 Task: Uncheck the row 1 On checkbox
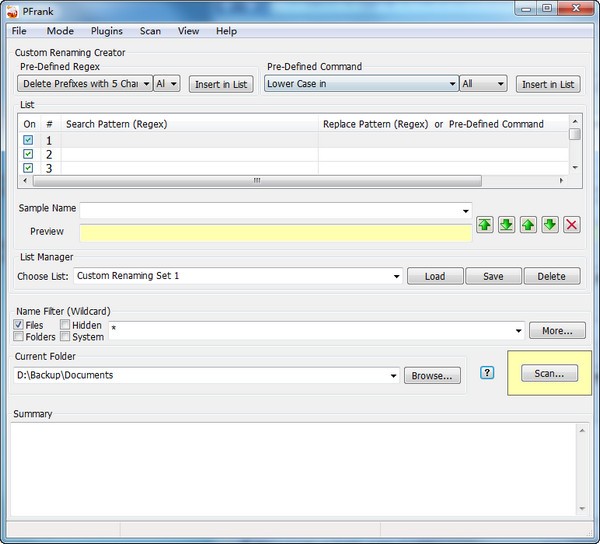coord(28,140)
